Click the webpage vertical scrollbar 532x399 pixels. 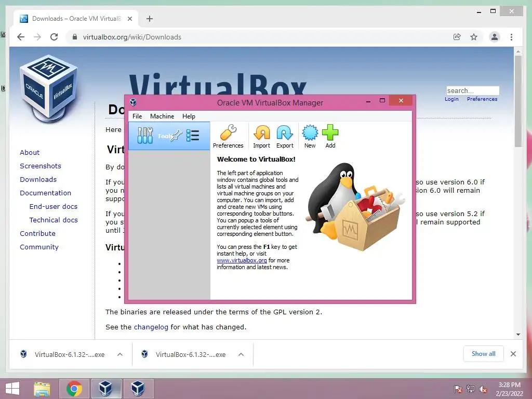518,101
